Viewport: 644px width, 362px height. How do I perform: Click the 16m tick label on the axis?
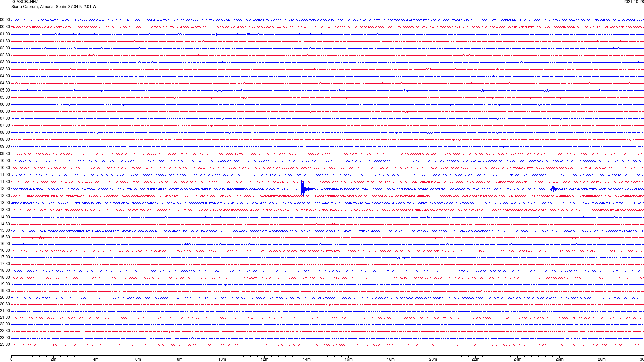tap(348, 359)
